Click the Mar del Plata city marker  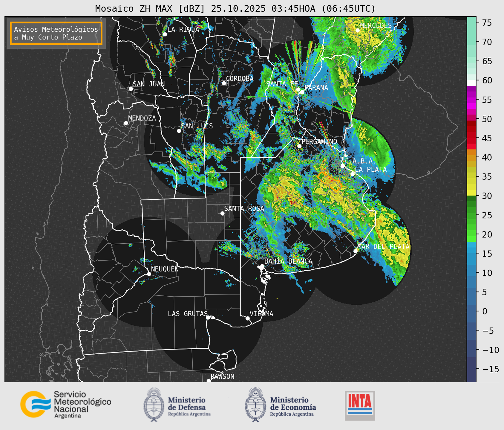point(356,251)
